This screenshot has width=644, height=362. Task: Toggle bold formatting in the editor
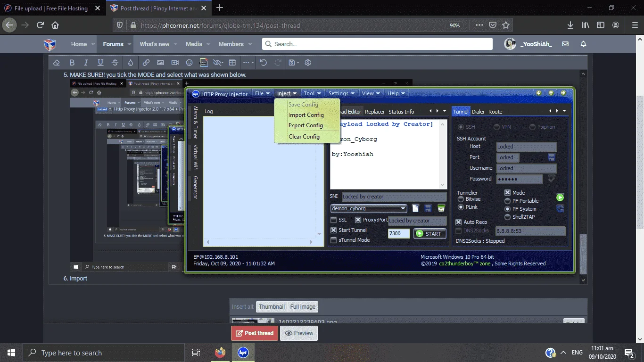coord(72,63)
